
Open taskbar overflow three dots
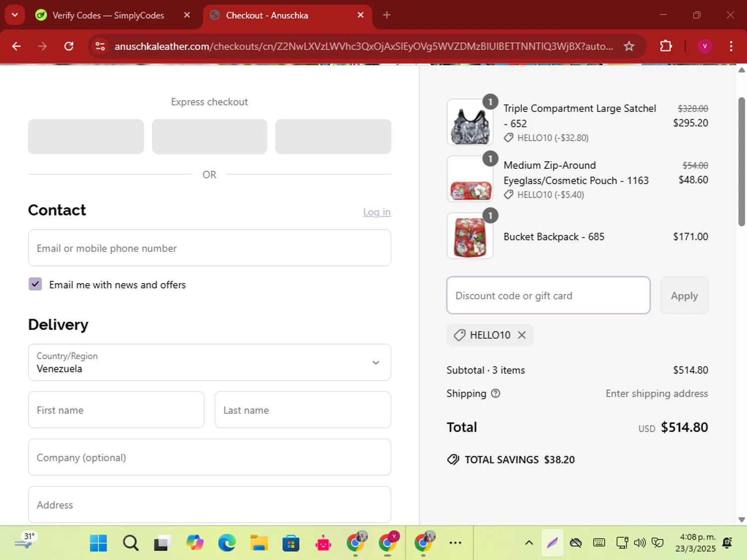pyautogui.click(x=455, y=543)
